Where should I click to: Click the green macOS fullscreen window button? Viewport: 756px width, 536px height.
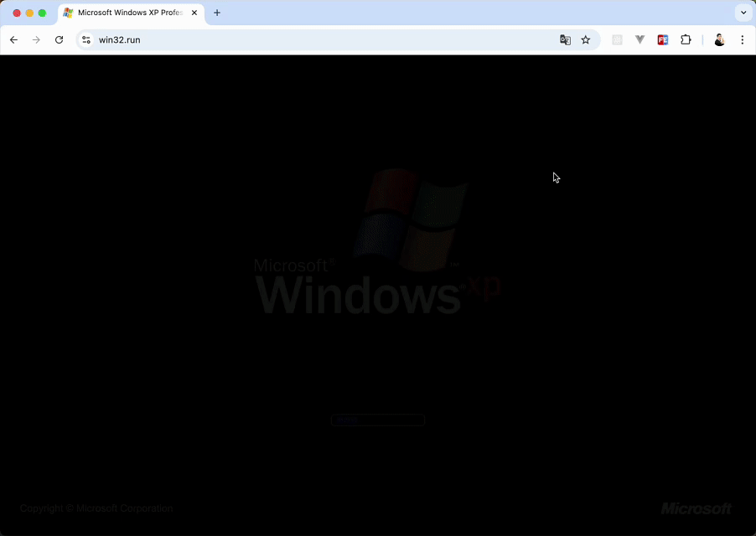(x=42, y=13)
